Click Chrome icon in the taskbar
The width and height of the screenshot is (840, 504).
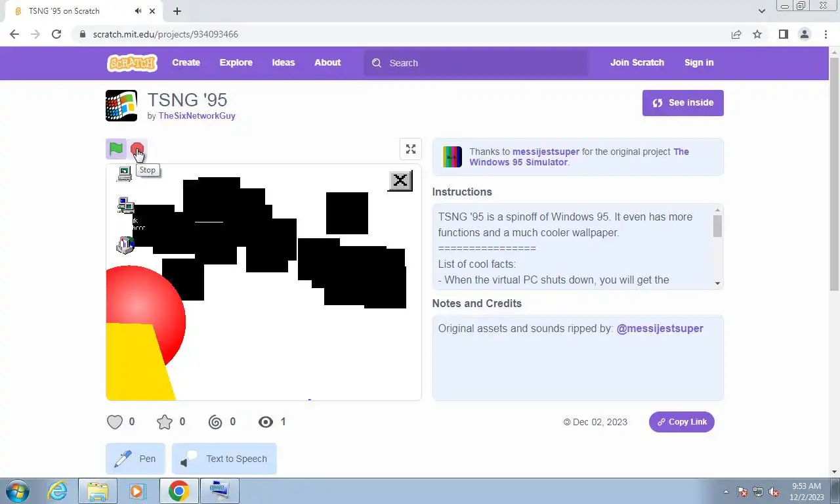coord(178,491)
